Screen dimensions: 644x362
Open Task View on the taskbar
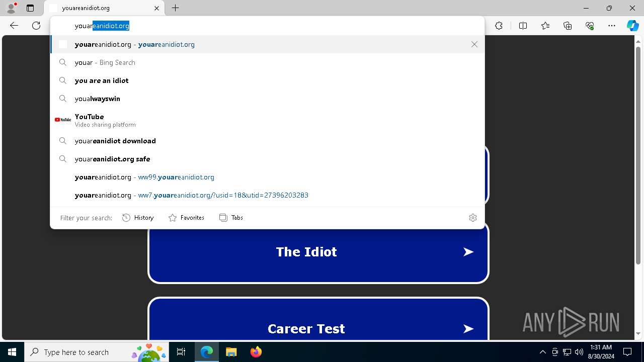click(181, 352)
